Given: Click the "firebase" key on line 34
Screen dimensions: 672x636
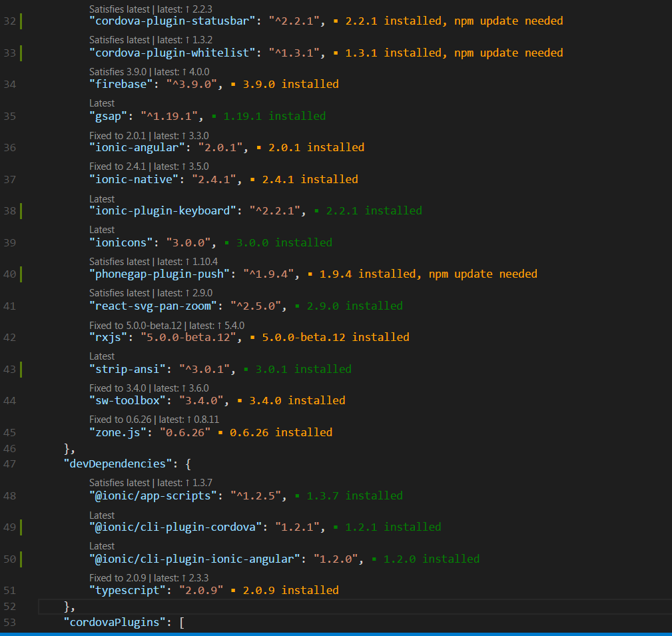Looking at the screenshot, I should (x=121, y=84).
